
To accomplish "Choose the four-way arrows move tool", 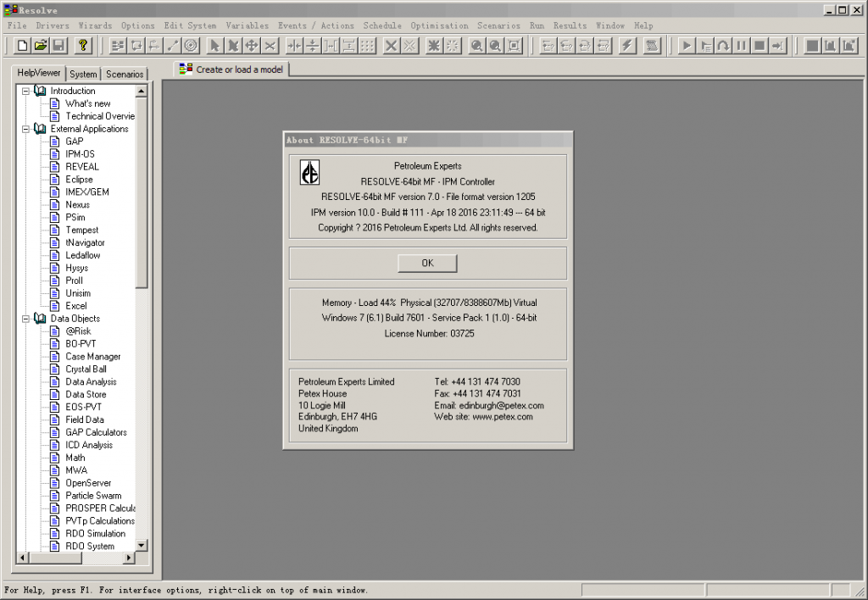I will pos(251,46).
